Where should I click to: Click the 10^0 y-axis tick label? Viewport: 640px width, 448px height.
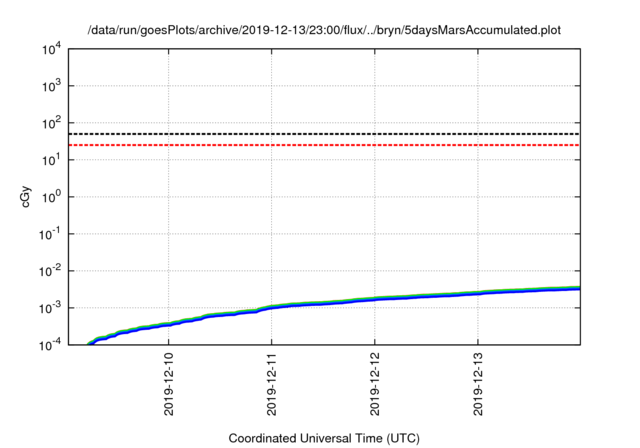51,197
